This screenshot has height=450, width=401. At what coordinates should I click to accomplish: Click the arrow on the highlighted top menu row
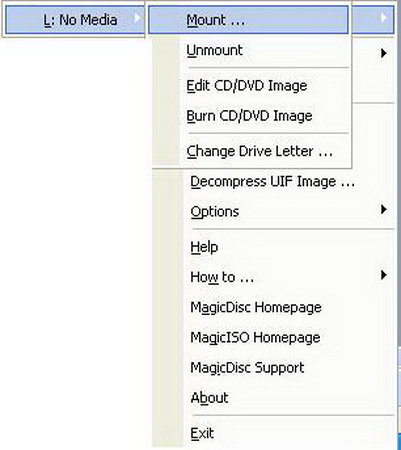384,17
